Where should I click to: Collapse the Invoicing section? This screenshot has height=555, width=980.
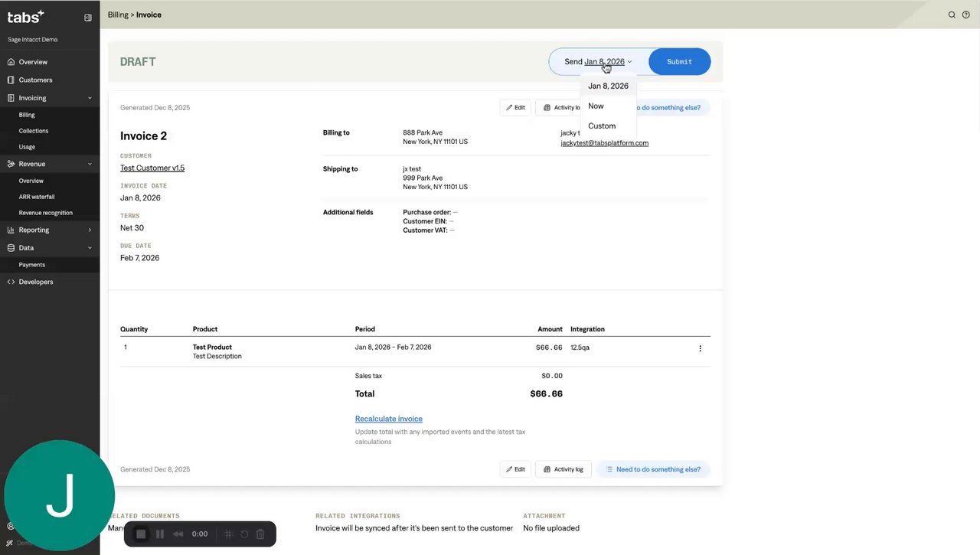(x=90, y=98)
